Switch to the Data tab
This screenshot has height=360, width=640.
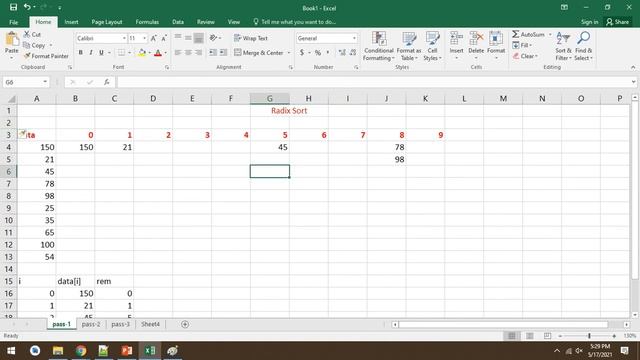(x=178, y=22)
